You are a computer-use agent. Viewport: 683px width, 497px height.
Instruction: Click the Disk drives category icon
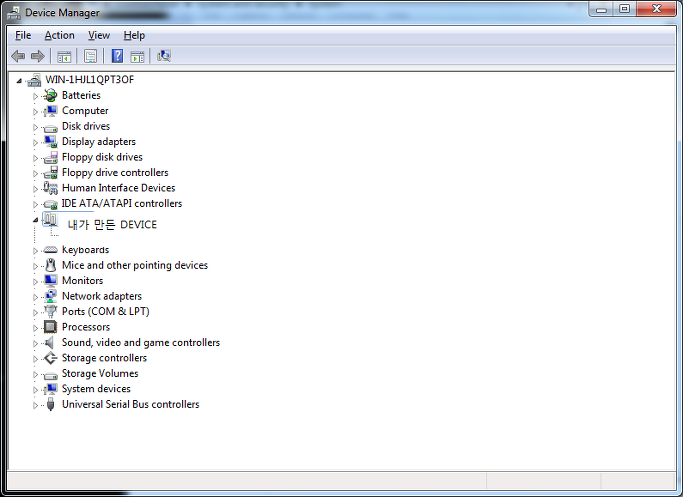click(x=51, y=127)
